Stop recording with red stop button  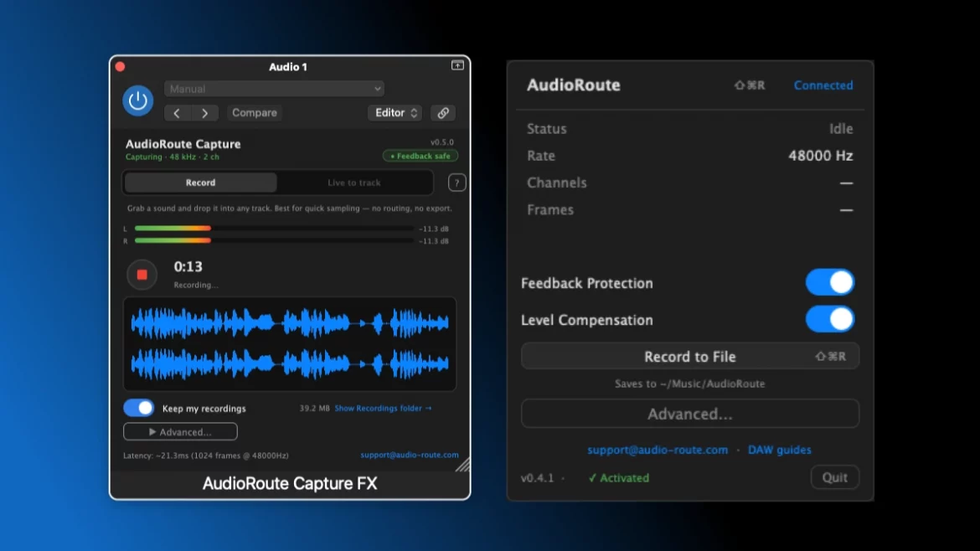point(142,275)
